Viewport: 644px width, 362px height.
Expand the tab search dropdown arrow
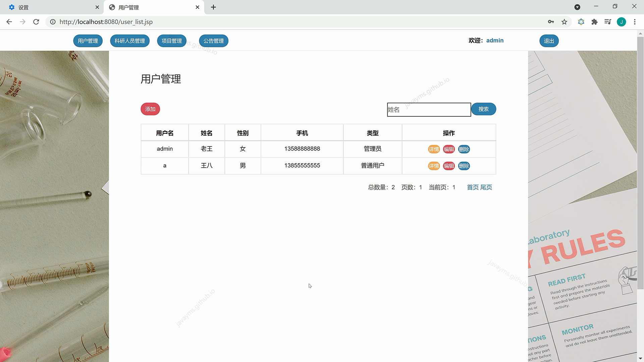tap(577, 7)
